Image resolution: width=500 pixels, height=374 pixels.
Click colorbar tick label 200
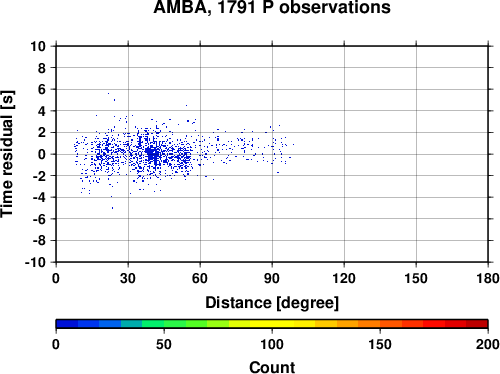[x=488, y=344]
